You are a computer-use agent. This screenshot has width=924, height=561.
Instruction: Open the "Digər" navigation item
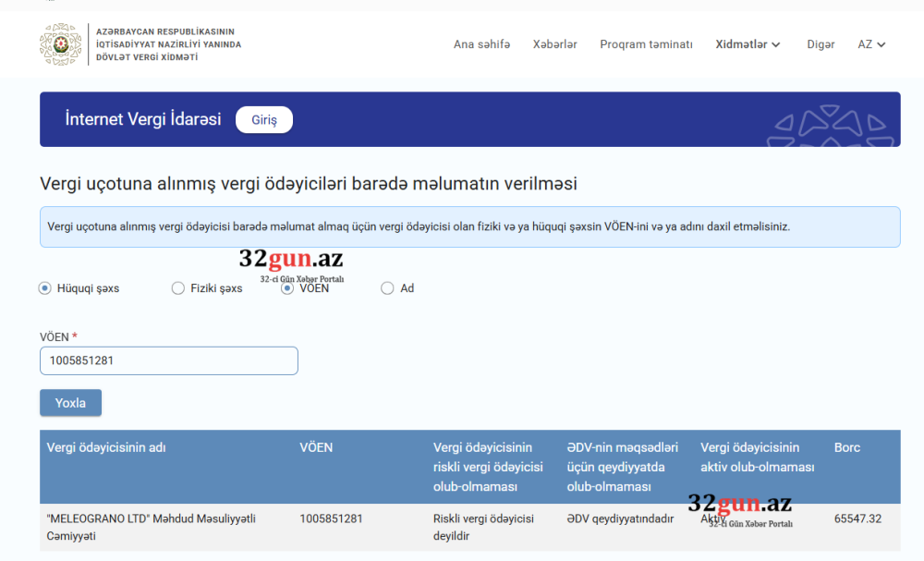click(821, 43)
